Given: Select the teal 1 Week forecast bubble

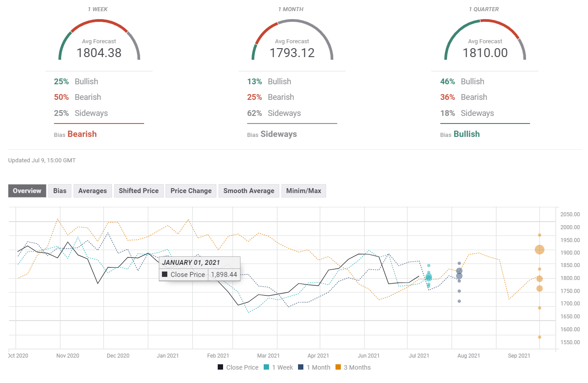Looking at the screenshot, I should tap(428, 277).
